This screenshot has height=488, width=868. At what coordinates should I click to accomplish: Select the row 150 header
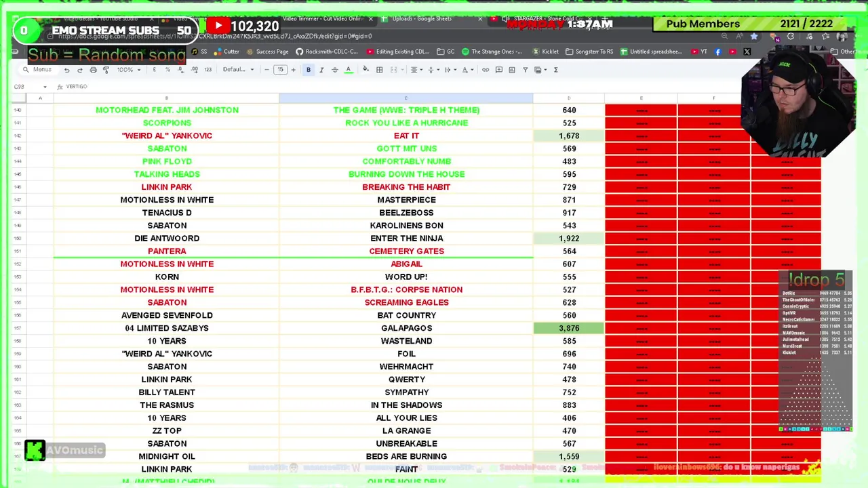pyautogui.click(x=18, y=239)
